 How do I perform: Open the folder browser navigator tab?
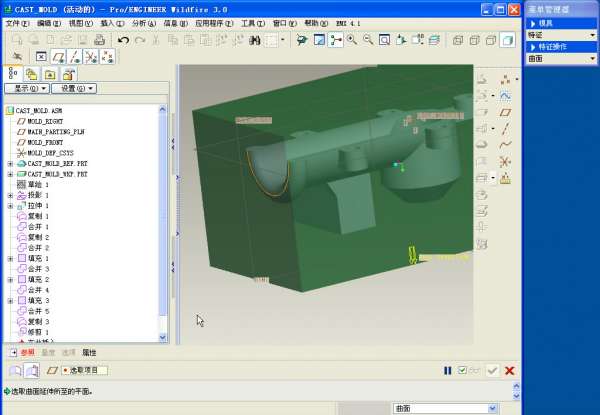coord(32,74)
